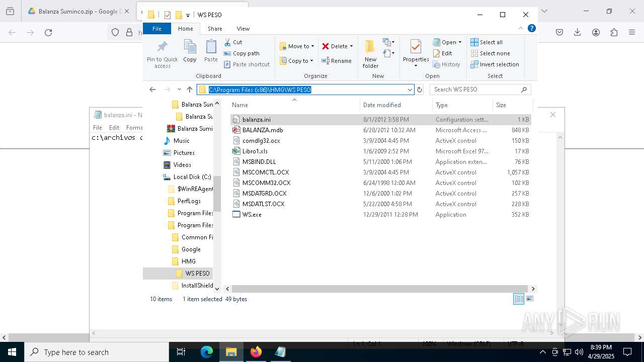Screen dimensions: 644x362
Task: Click Open in ribbon
Action: coord(445,42)
